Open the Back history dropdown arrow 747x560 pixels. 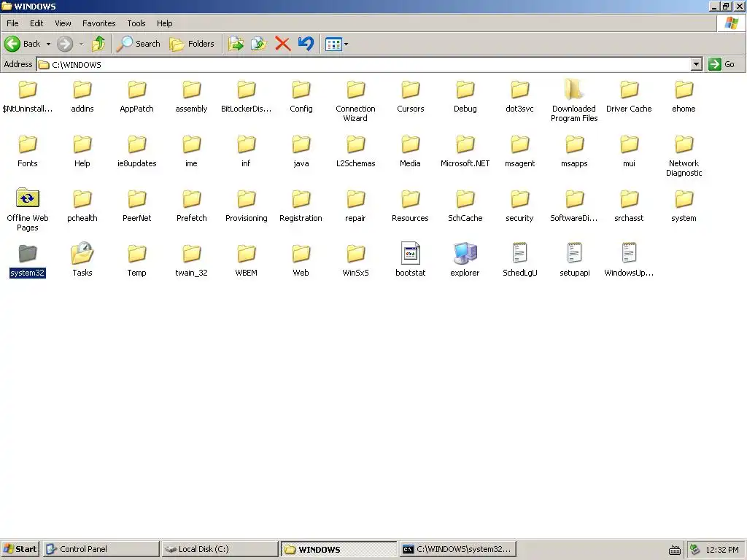coord(48,44)
